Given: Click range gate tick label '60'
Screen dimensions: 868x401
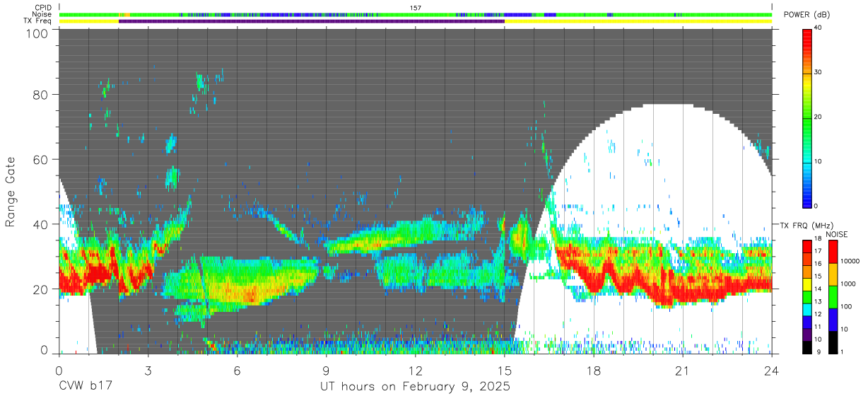Looking at the screenshot, I should pos(40,159).
